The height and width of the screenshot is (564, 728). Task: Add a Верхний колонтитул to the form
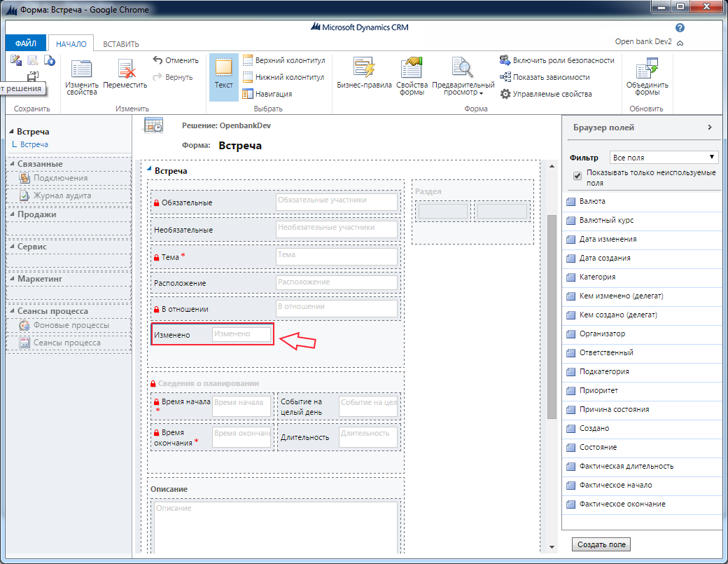pyautogui.click(x=283, y=60)
